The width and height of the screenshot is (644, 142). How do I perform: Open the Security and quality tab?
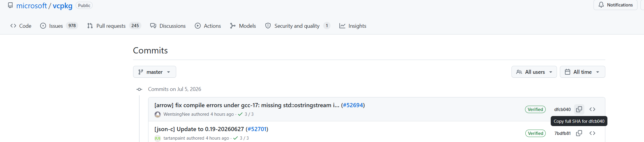298,26
